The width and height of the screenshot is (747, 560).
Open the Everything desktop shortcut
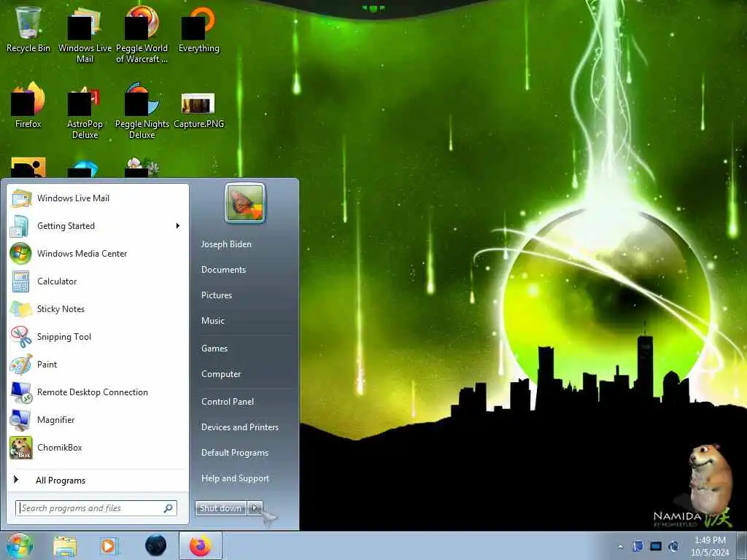198,29
